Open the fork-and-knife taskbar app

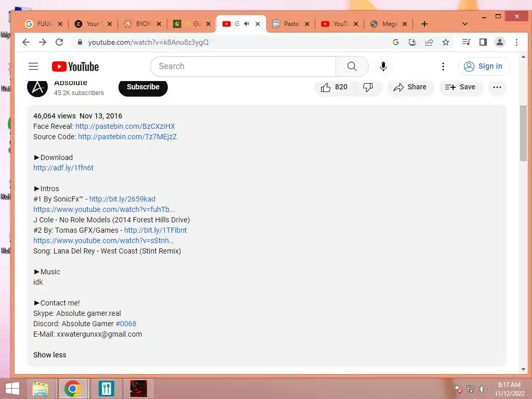click(x=106, y=389)
